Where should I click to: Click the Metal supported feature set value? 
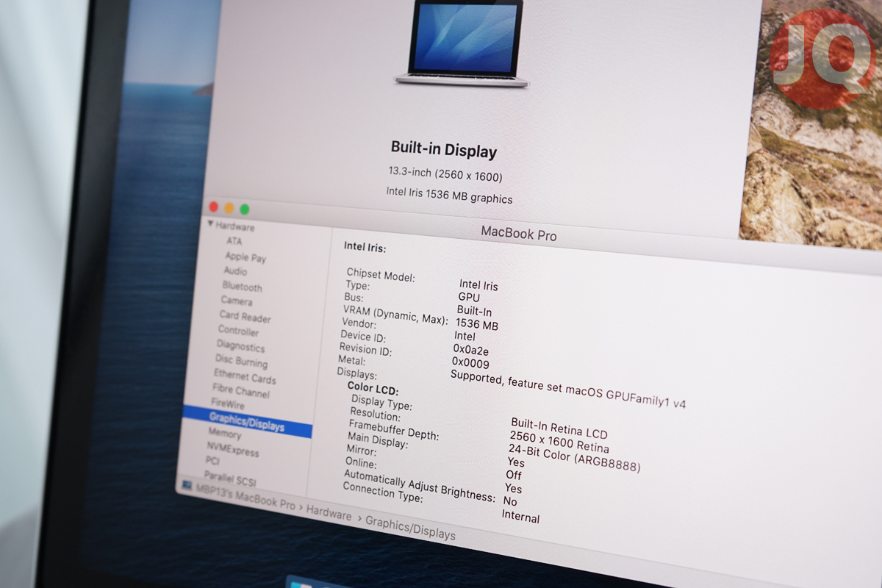[x=567, y=388]
